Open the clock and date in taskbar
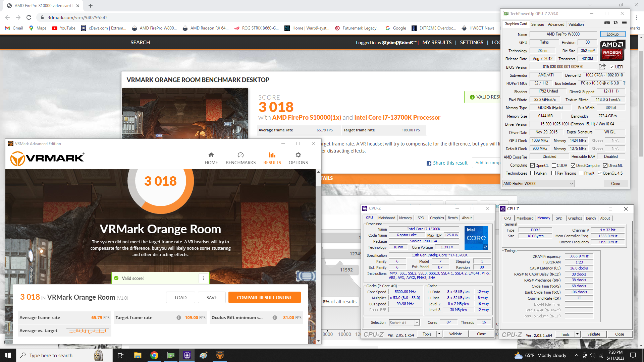This screenshot has height=362, width=644. click(x=615, y=355)
